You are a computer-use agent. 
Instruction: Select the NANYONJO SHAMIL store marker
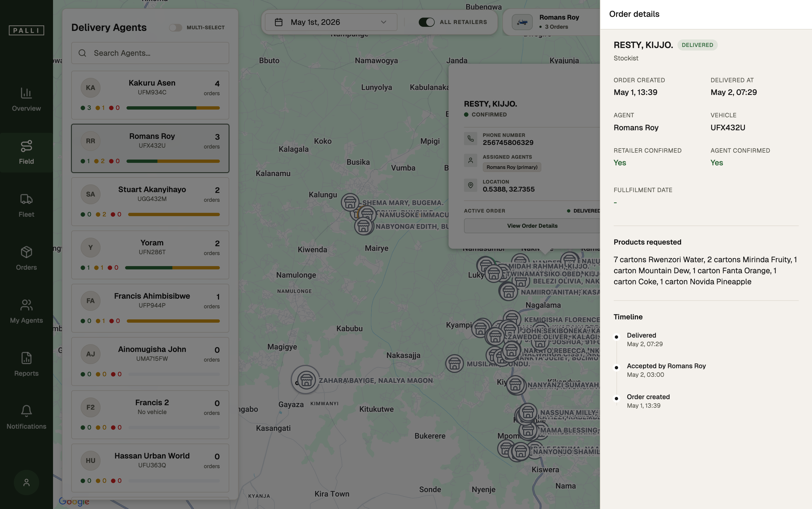coord(520,452)
